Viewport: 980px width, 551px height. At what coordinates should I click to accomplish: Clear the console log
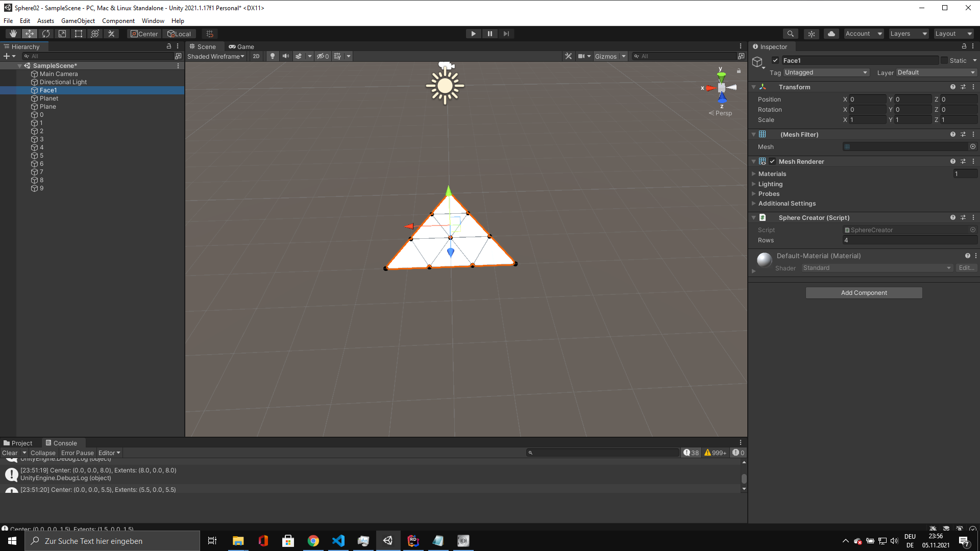(x=10, y=453)
